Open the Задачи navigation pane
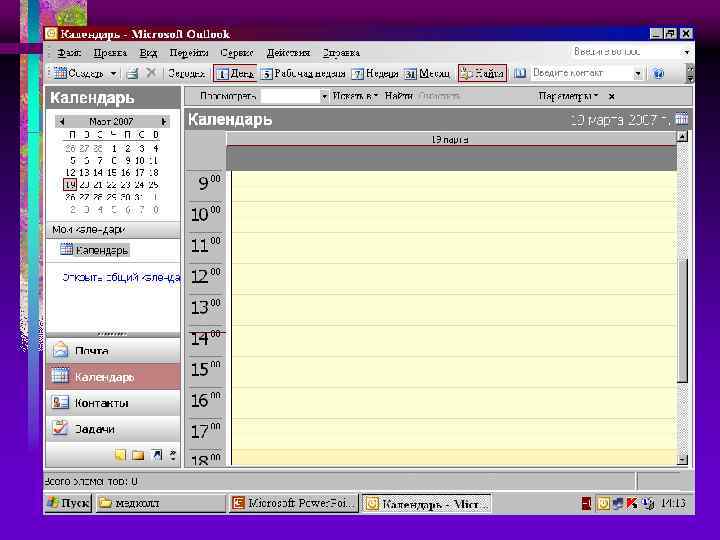 tap(113, 429)
